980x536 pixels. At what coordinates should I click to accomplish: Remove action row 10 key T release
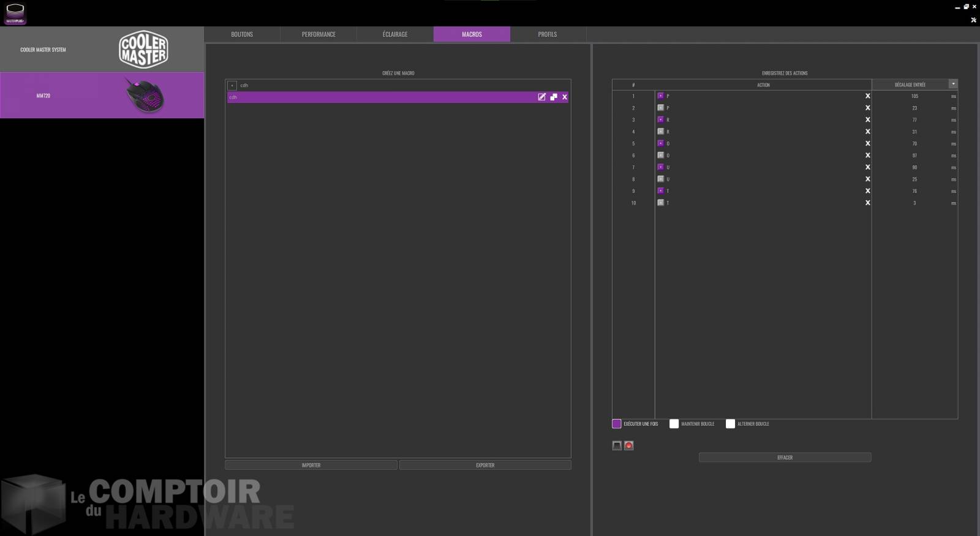867,203
